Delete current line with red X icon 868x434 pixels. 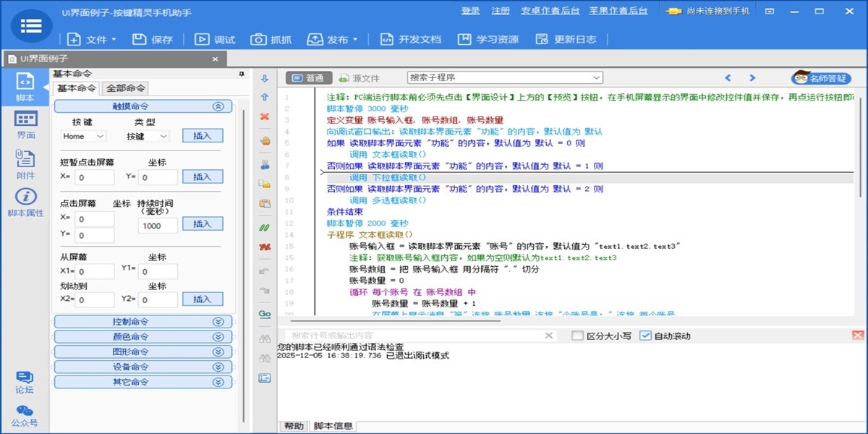[264, 114]
